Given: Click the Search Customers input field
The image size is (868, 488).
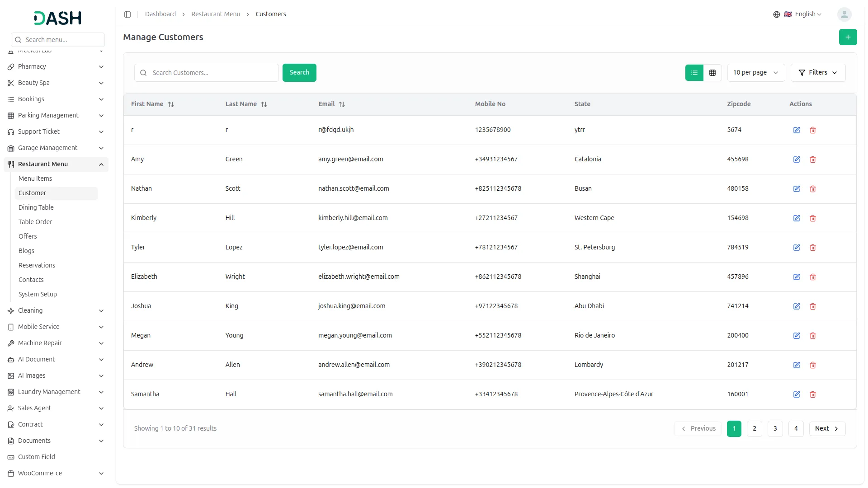Looking at the screenshot, I should [212, 73].
